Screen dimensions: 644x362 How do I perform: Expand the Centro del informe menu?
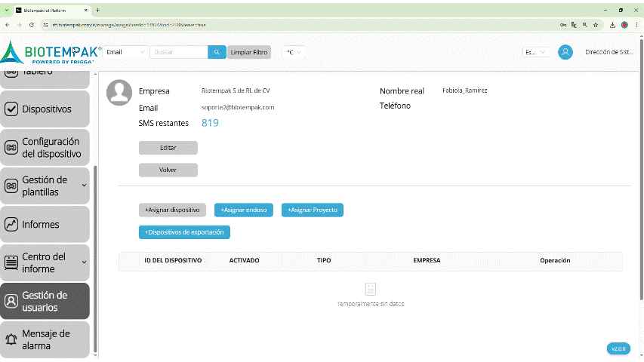pyautogui.click(x=45, y=263)
